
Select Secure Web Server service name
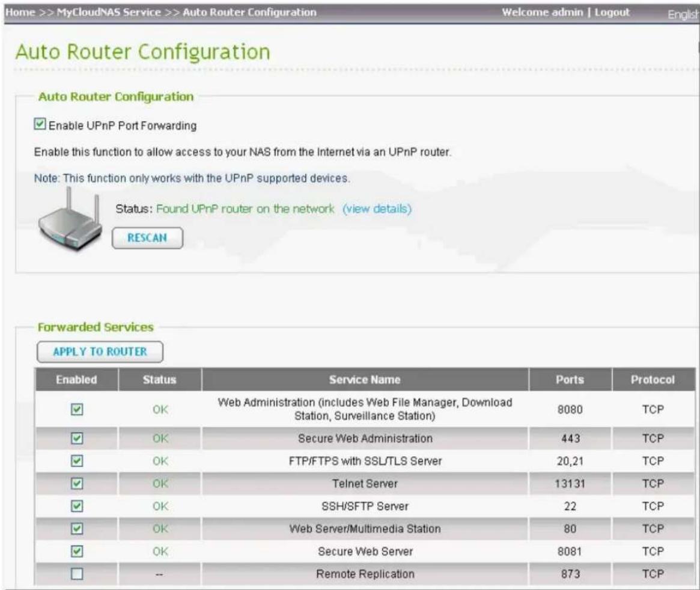[x=365, y=552]
